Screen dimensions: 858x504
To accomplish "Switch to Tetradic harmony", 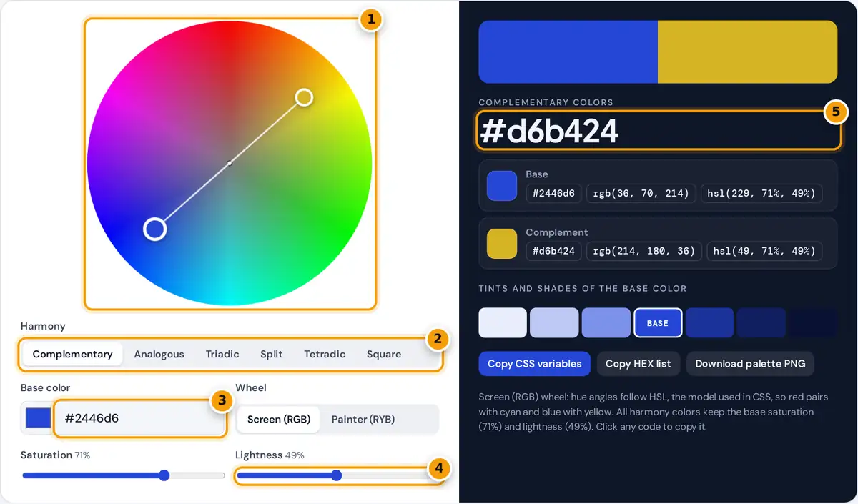I will (325, 354).
